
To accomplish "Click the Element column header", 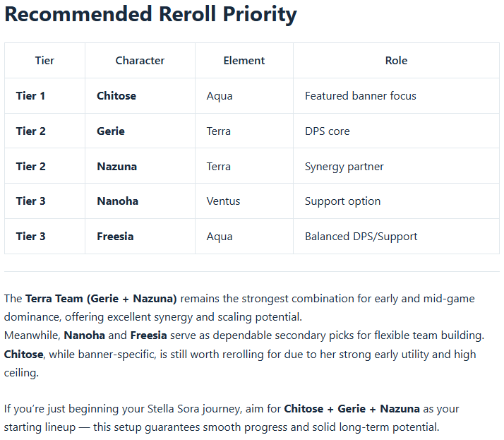I will pyautogui.click(x=244, y=61).
